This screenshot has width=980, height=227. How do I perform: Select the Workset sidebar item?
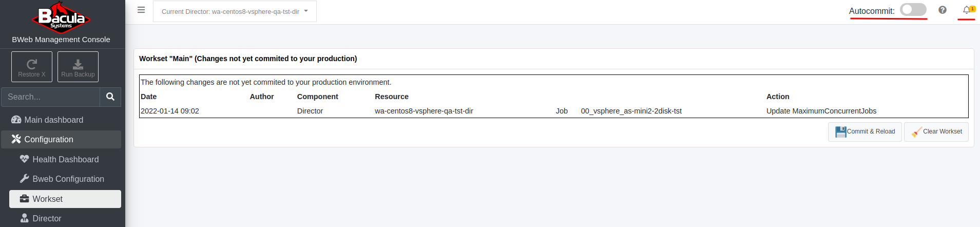[x=65, y=199]
